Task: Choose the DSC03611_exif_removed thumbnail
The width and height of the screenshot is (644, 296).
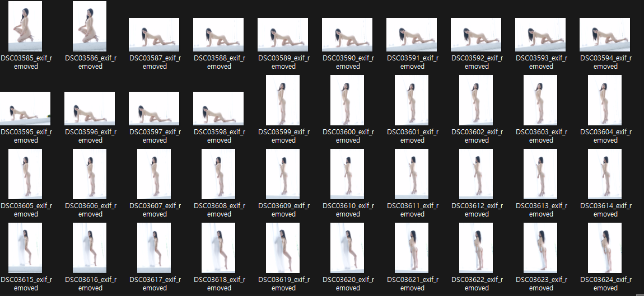Action: click(x=412, y=174)
